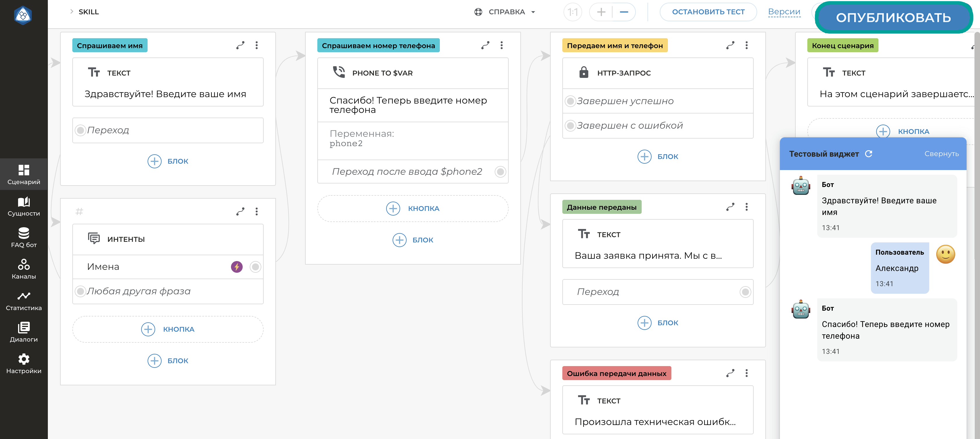Open three-dot menu of Данные переданы card

[x=746, y=207]
